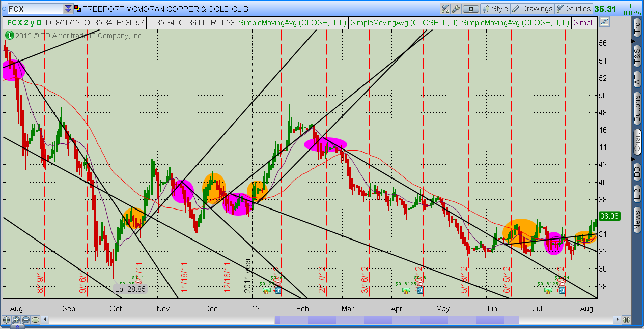Click the 2011 year marker label
The height and width of the screenshot is (329, 644).
(248, 275)
